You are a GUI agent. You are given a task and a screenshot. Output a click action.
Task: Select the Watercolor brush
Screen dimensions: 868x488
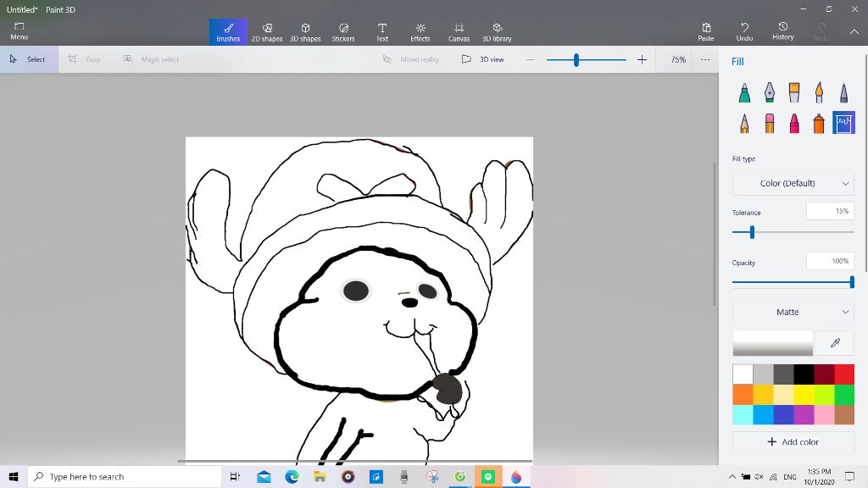tap(819, 92)
